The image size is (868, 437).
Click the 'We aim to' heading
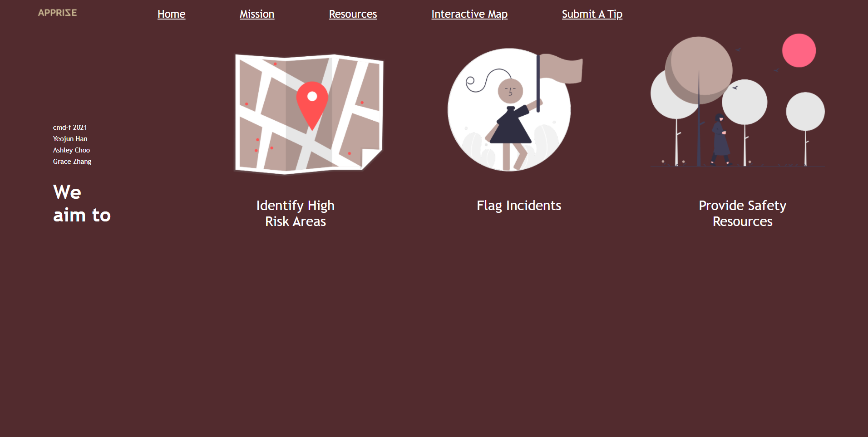click(x=82, y=203)
